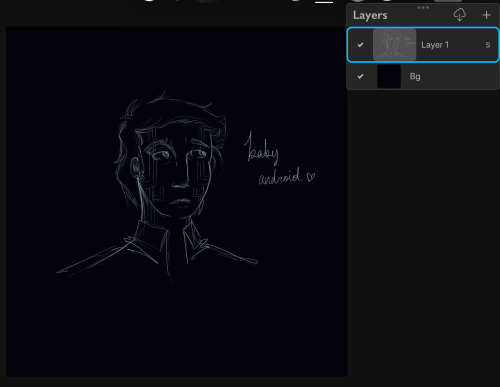Open the S blend mode of Layer 1
500x387 pixels.
488,45
